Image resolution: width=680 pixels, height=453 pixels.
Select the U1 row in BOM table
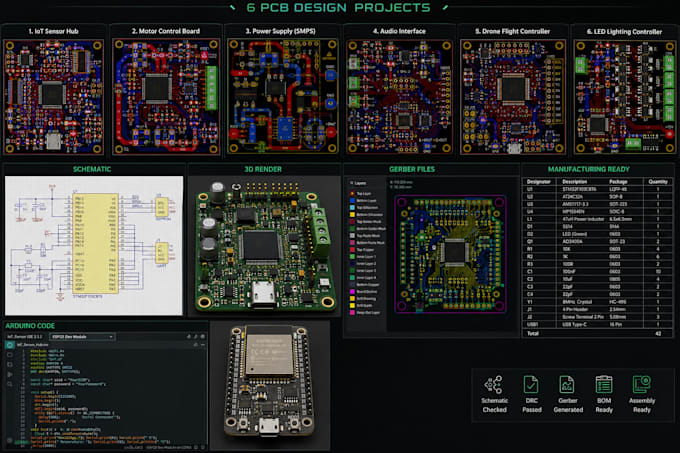[x=598, y=189]
